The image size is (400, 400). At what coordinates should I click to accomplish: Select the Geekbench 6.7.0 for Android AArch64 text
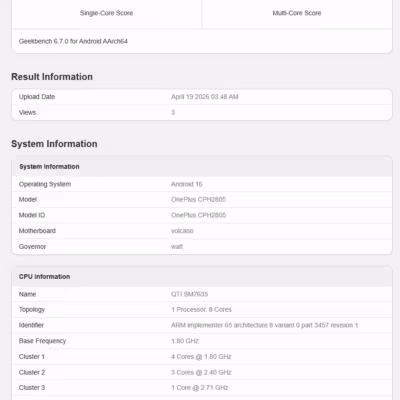[73, 41]
